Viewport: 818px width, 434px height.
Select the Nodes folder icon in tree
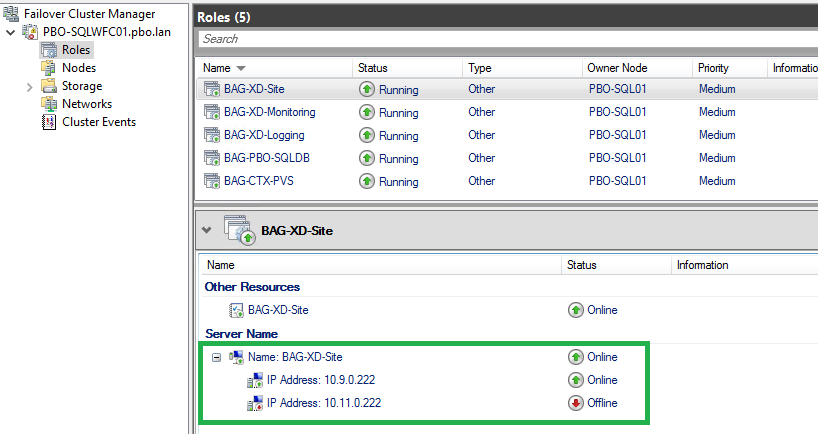49,68
